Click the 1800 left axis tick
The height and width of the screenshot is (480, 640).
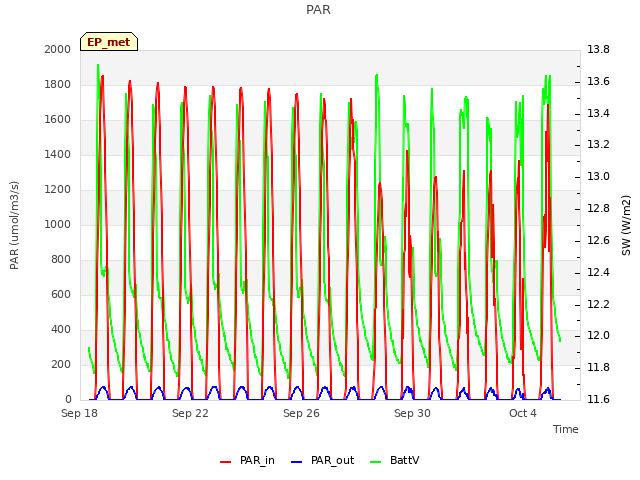click(58, 84)
